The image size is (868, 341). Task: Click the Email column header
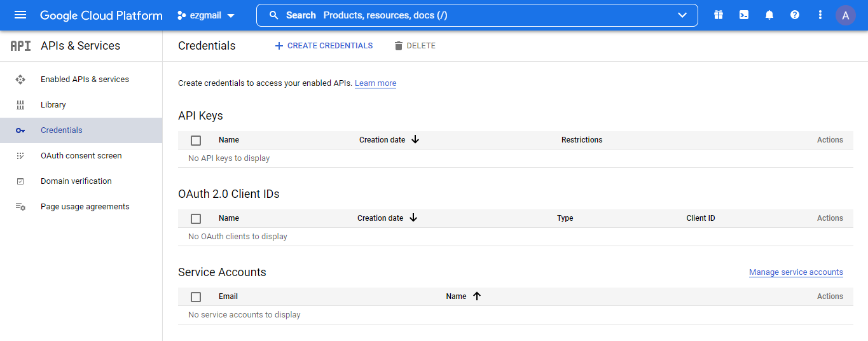pyautogui.click(x=228, y=296)
